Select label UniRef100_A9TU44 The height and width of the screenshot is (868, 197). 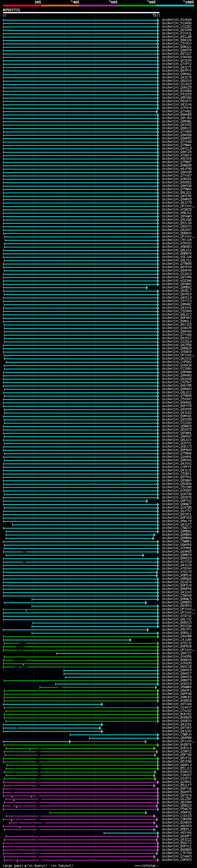pyautogui.click(x=177, y=704)
